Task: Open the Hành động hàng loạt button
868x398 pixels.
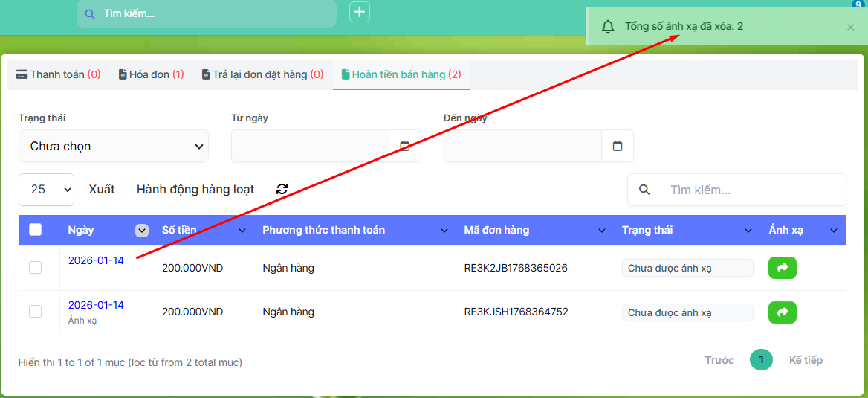Action: 195,190
